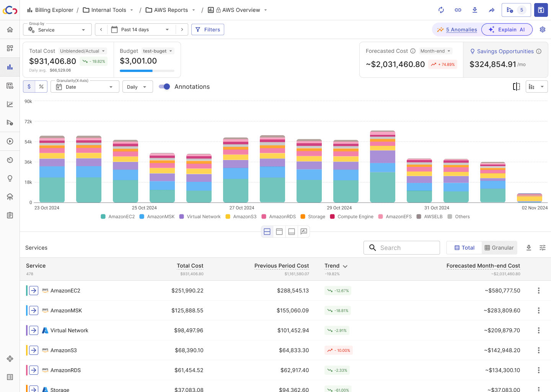This screenshot has width=551, height=392.
Task: Open the Filters button
Action: tap(208, 29)
